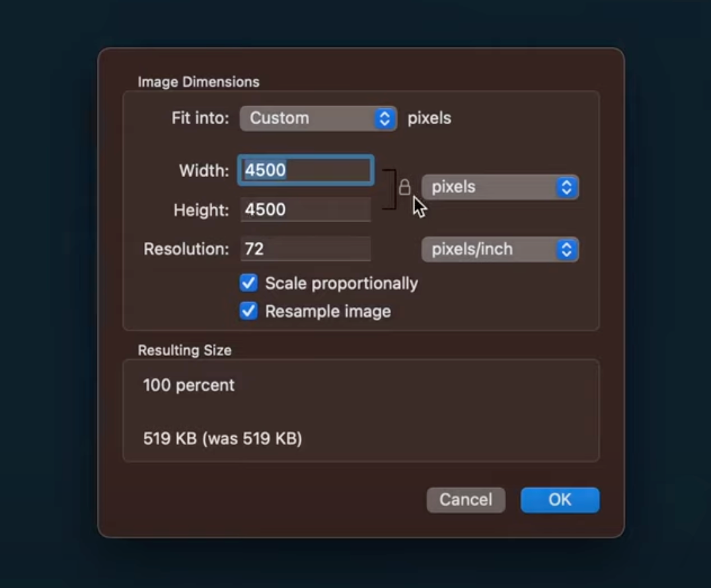Toggle the Scale proportionally label text
The height and width of the screenshot is (588, 711).
click(x=341, y=283)
